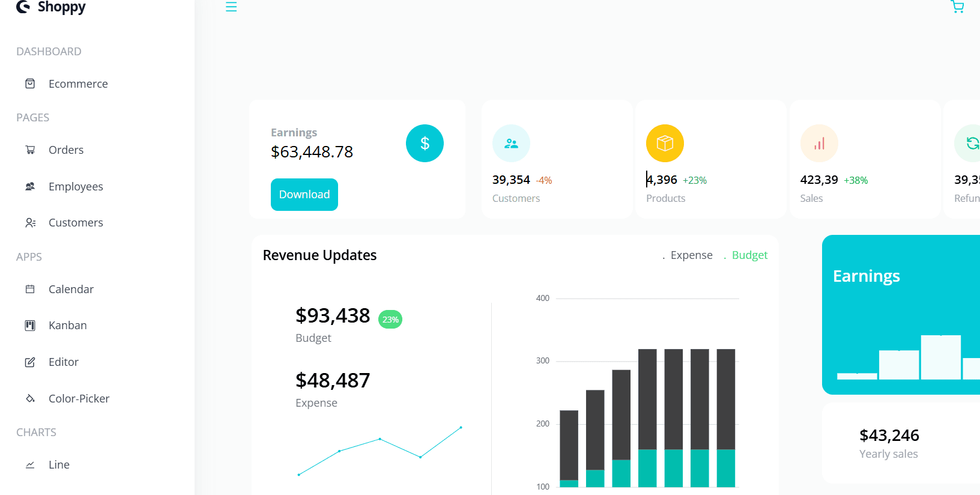Click the expense sparkline chart
Screen dimensions: 980x495
tap(380, 451)
